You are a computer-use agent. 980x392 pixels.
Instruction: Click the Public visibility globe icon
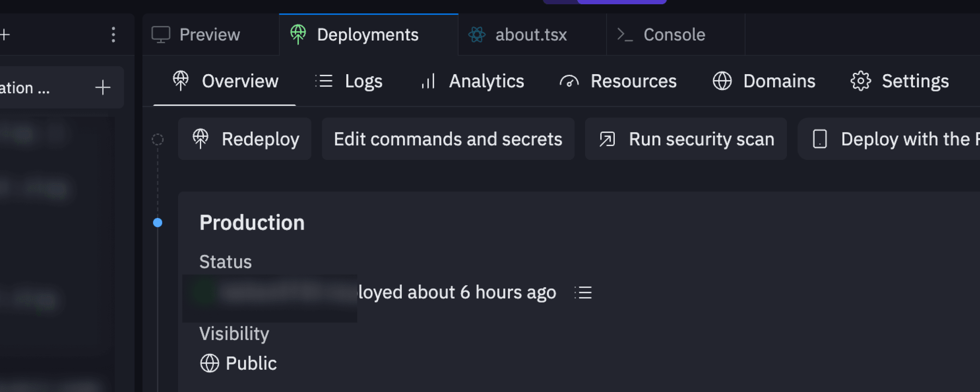(x=210, y=363)
